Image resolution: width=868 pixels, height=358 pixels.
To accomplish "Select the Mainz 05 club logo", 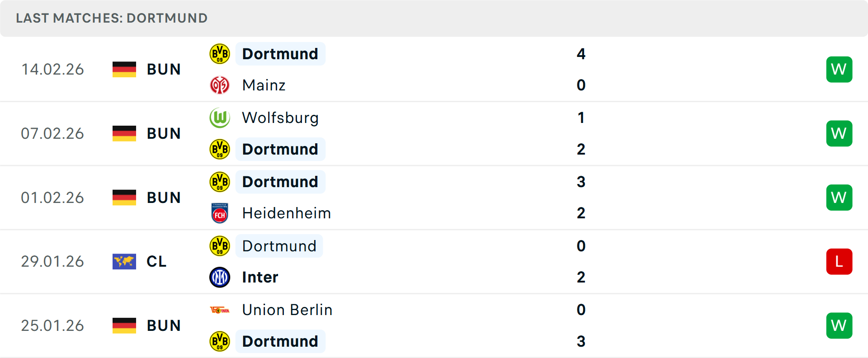I will pos(220,85).
